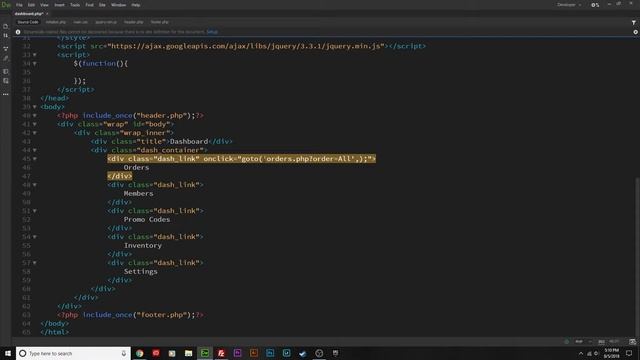The image size is (640, 360).
Task: Click the info icon in the notification bar
Action: pos(18,32)
